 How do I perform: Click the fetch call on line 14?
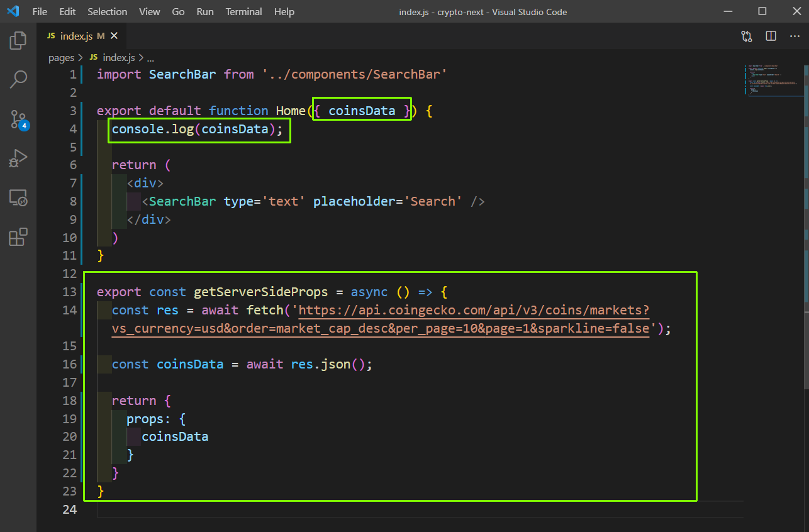264,310
